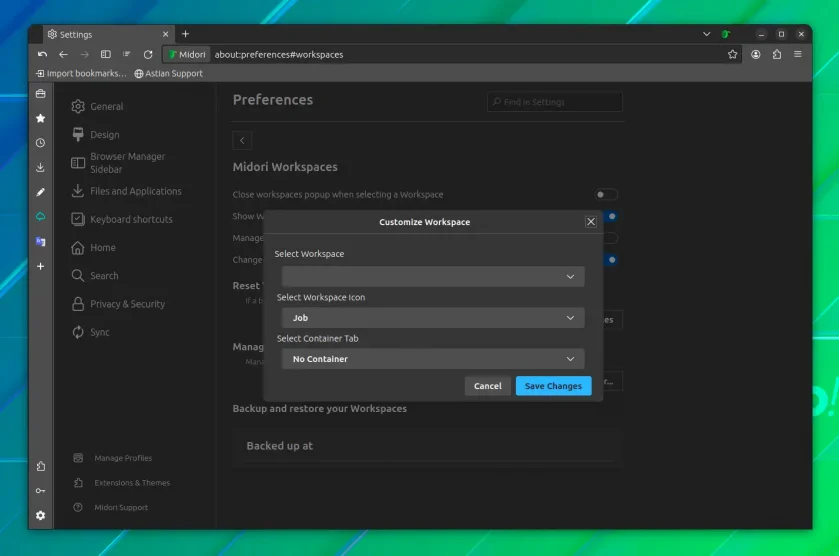The width and height of the screenshot is (840, 556).
Task: Click the Find in Settings search field
Action: tap(554, 102)
